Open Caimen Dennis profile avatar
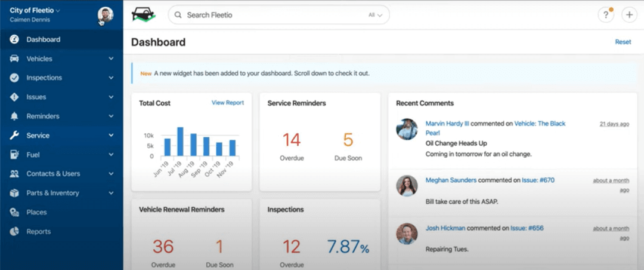The width and height of the screenshot is (644, 270). 106,15
